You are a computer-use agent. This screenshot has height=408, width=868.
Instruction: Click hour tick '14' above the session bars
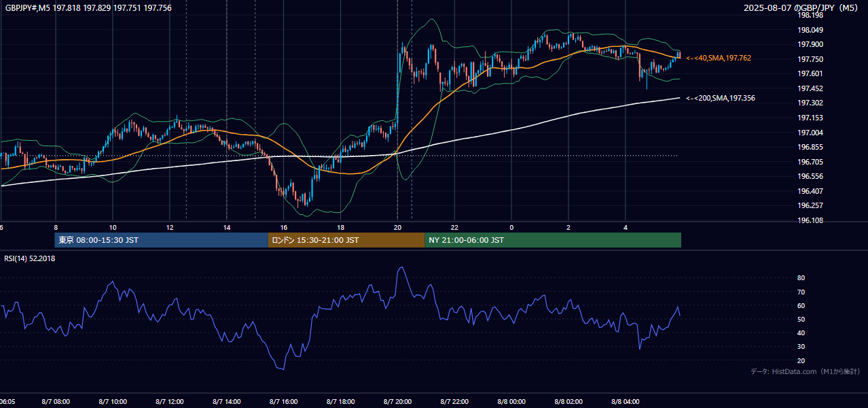227,227
